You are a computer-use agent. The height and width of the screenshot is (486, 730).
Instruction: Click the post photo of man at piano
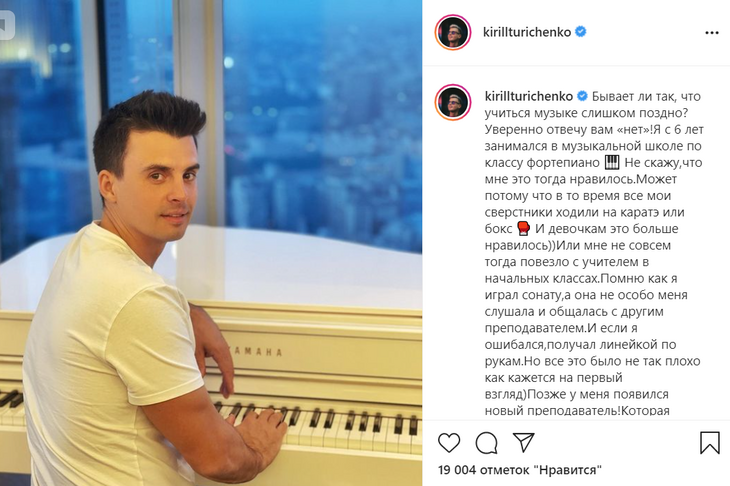[211, 243]
